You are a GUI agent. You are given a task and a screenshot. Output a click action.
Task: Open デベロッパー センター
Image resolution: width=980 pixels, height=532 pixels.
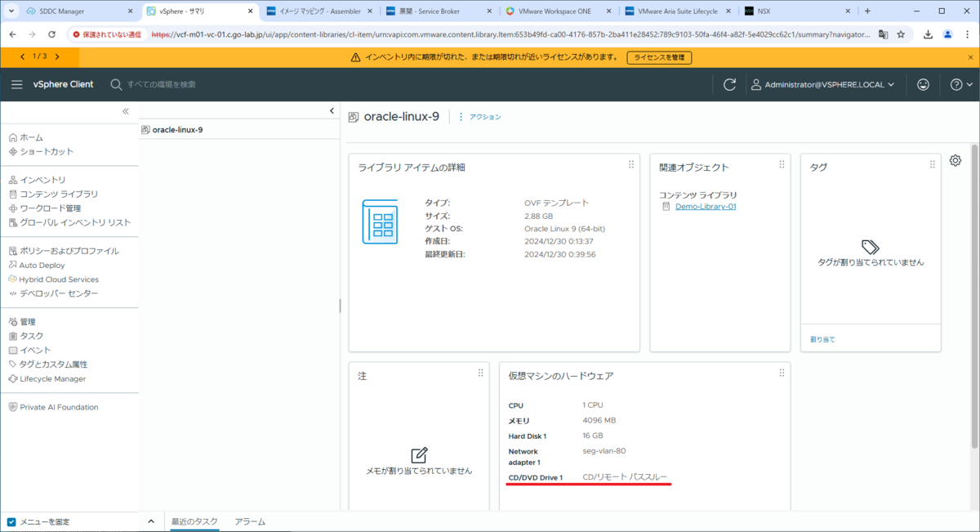coord(53,293)
